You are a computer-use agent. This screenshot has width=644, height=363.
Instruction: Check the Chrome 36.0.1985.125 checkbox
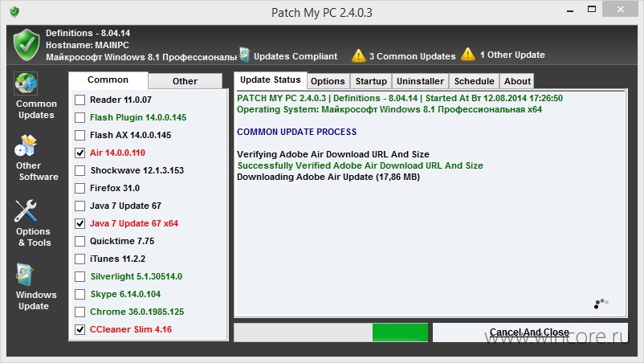[x=79, y=312]
